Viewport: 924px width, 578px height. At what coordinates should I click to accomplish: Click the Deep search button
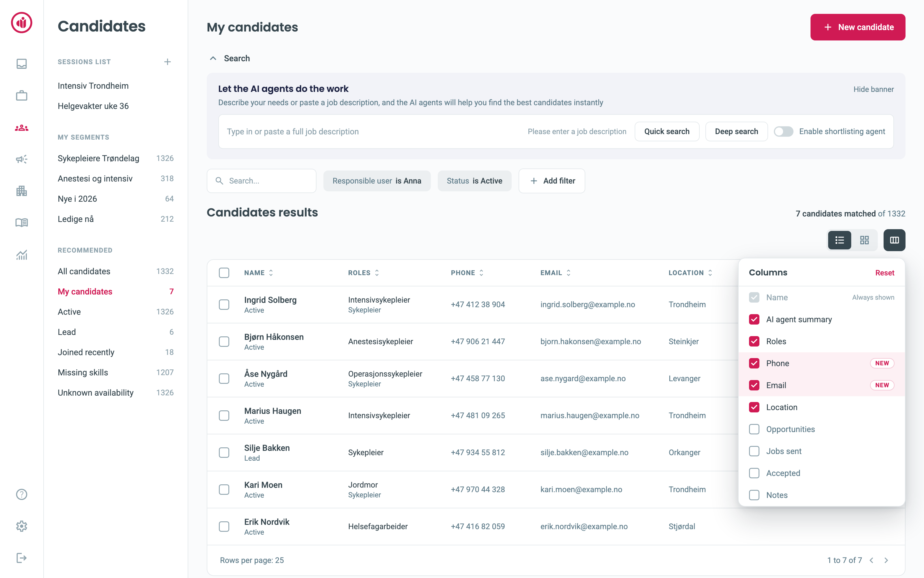736,131
